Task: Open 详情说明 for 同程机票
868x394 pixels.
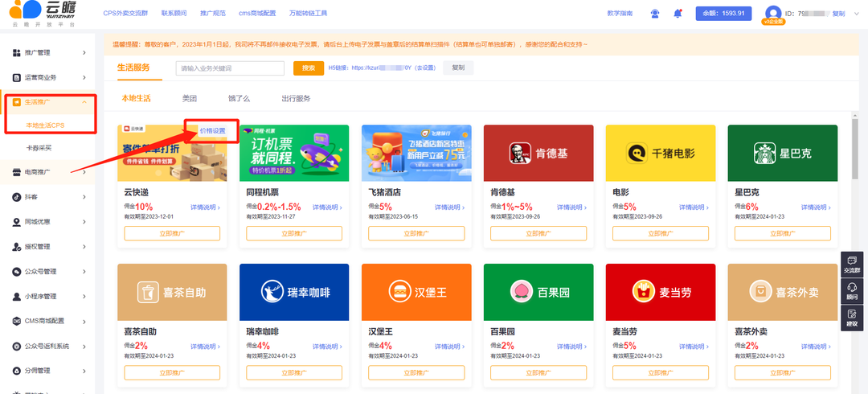Action: (x=327, y=207)
